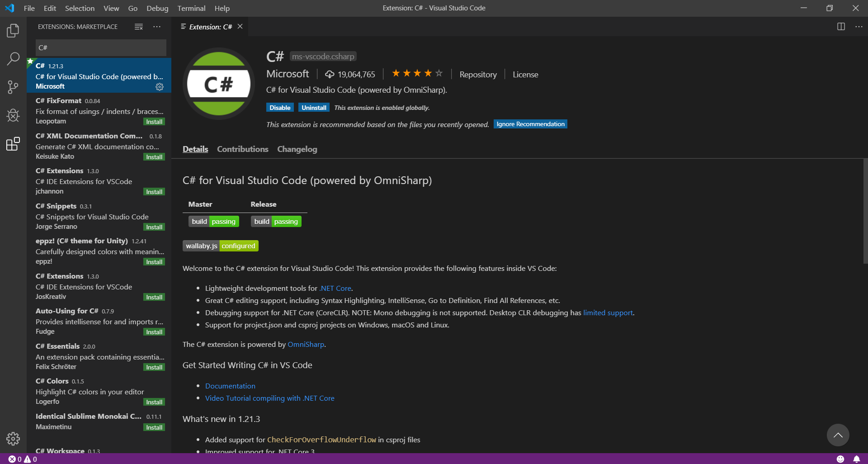Open the Help menu

click(222, 8)
